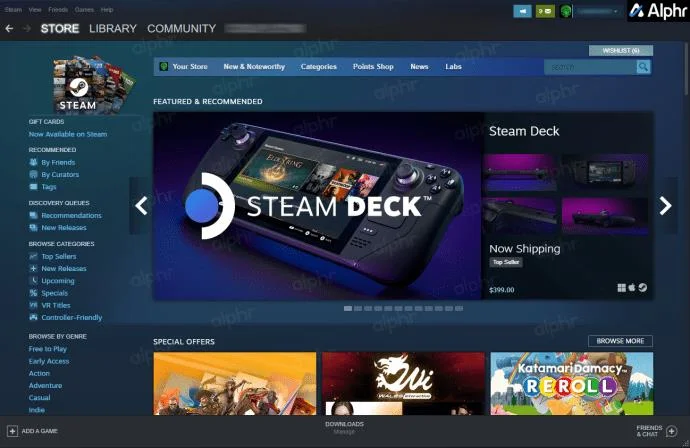
Task: Click the Controller-Friendly gamepad icon
Action: [33, 317]
